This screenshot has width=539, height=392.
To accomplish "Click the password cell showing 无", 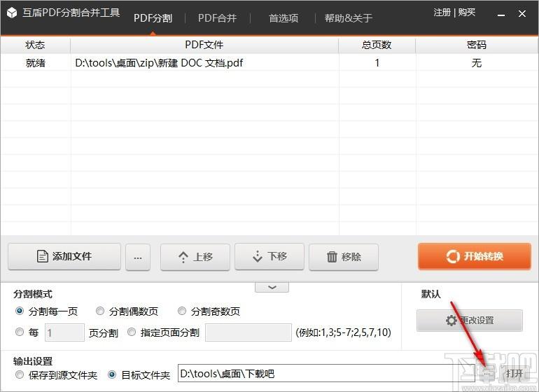I will [x=477, y=63].
